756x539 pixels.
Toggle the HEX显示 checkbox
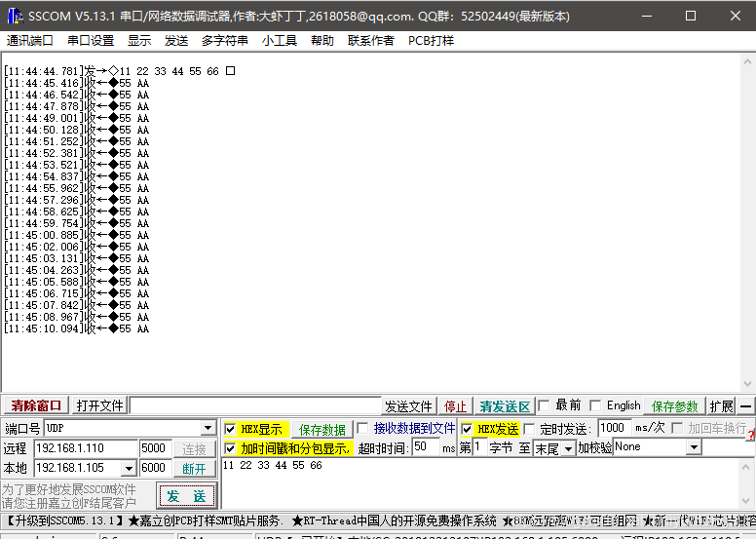click(x=231, y=429)
